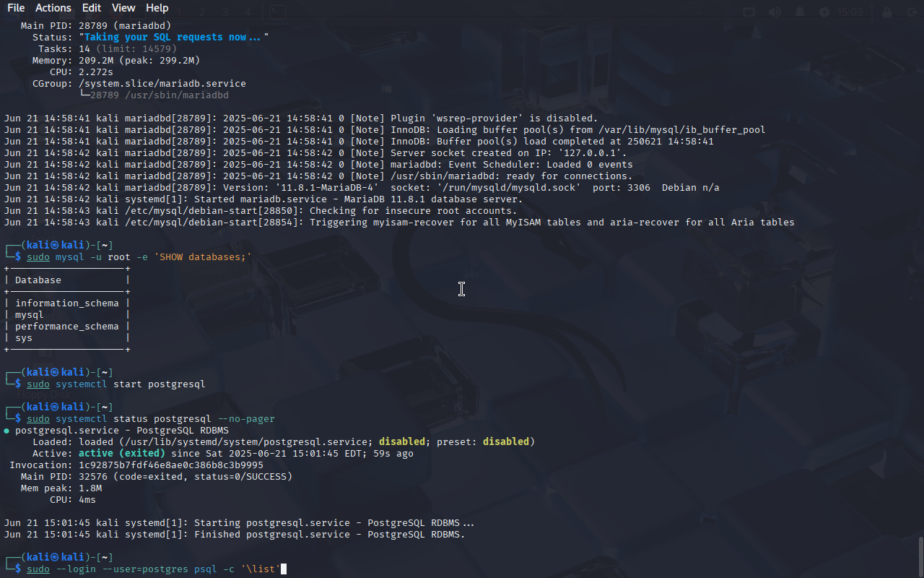Viewport: 924px width, 578px height.
Task: Click the psql '\list' command prompt line
Action: pyautogui.click(x=154, y=569)
